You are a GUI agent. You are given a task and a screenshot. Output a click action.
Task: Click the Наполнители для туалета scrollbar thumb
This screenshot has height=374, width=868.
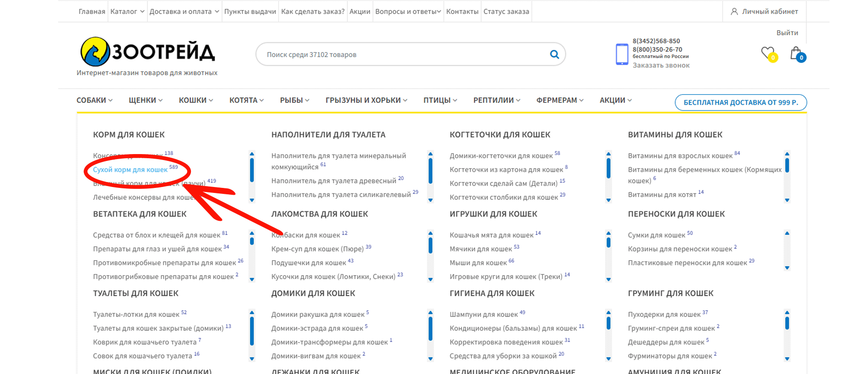pos(430,171)
